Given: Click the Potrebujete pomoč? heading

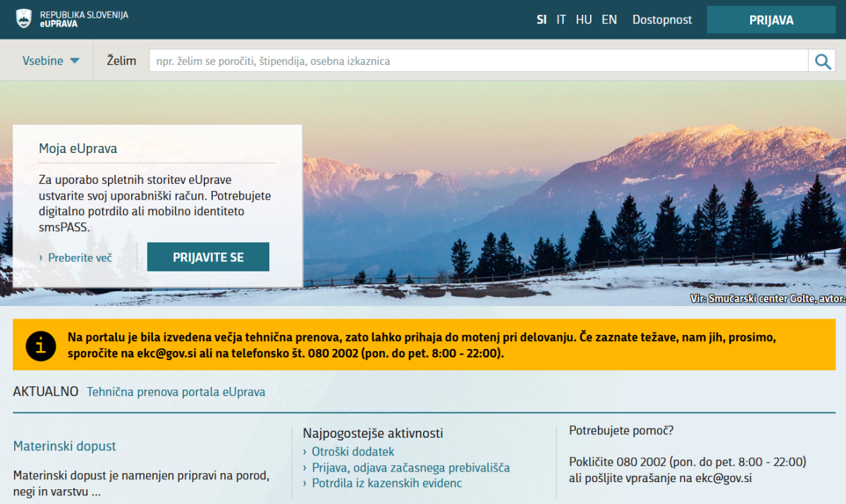Looking at the screenshot, I should coord(621,431).
